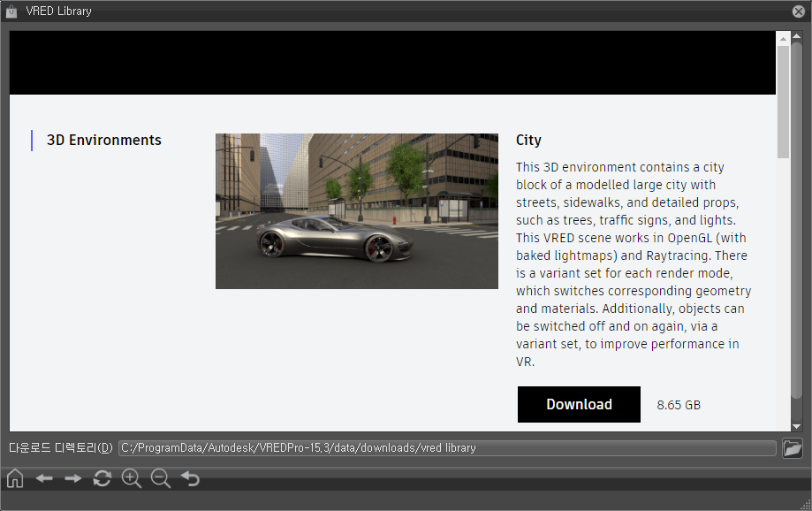Reset zoom with the undo arrow icon
Image resolution: width=812 pixels, height=511 pixels.
coord(190,478)
